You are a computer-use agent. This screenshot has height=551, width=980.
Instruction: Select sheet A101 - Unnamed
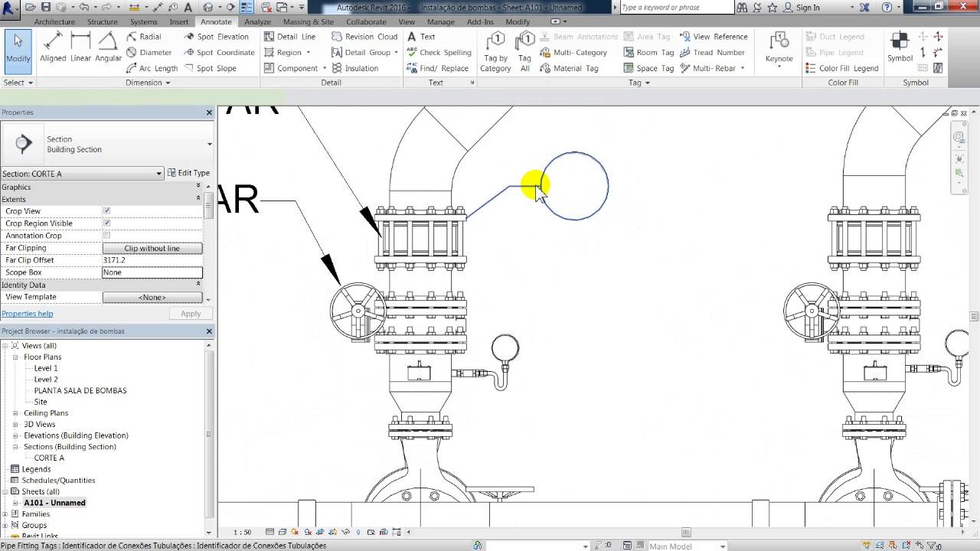(x=54, y=503)
